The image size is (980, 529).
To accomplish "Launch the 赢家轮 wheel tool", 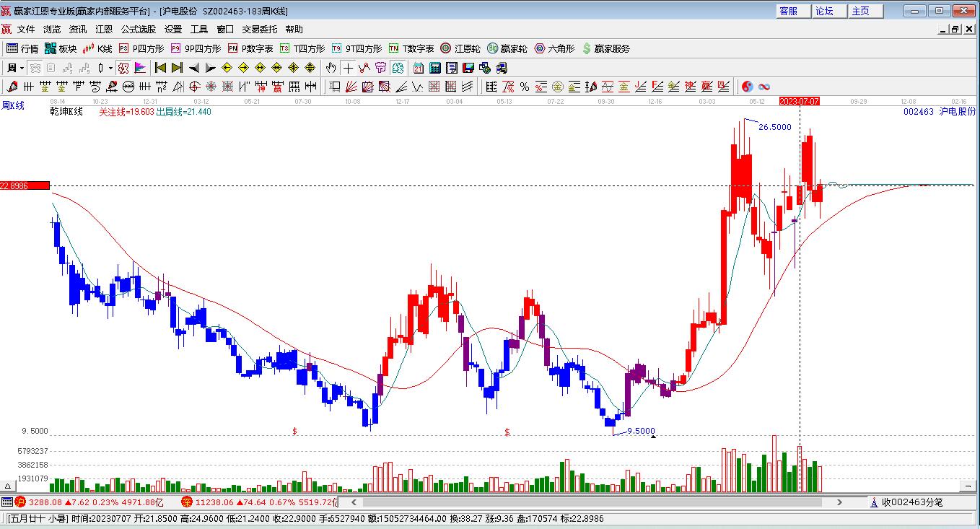I will 507,48.
